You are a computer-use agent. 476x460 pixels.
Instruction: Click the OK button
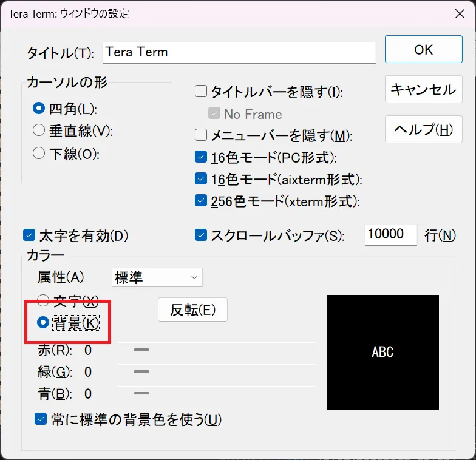[424, 49]
